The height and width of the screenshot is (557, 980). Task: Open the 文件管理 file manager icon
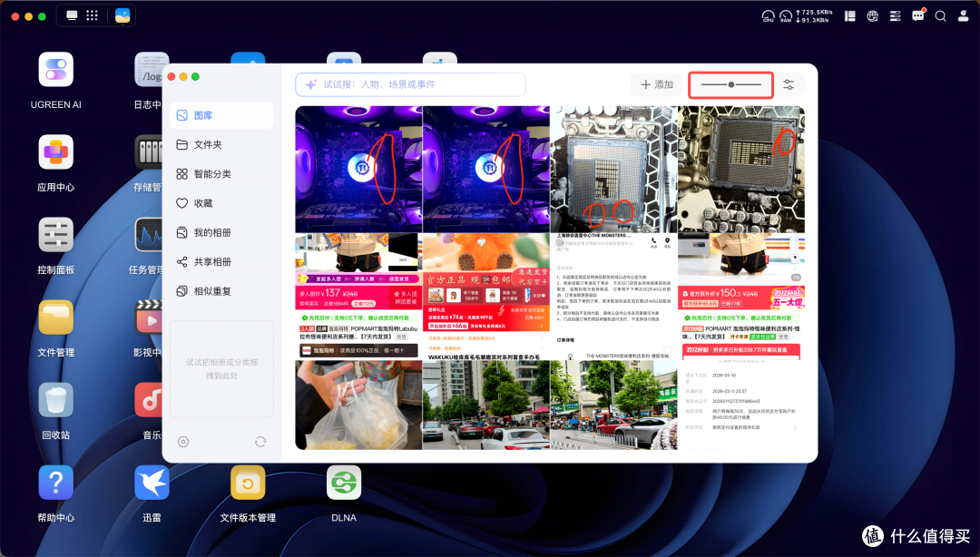[55, 317]
